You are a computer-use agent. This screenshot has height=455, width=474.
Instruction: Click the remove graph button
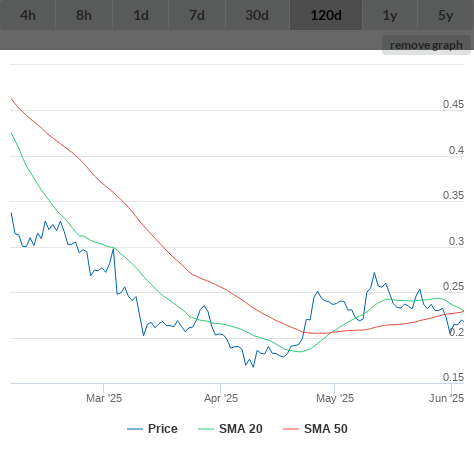[426, 45]
